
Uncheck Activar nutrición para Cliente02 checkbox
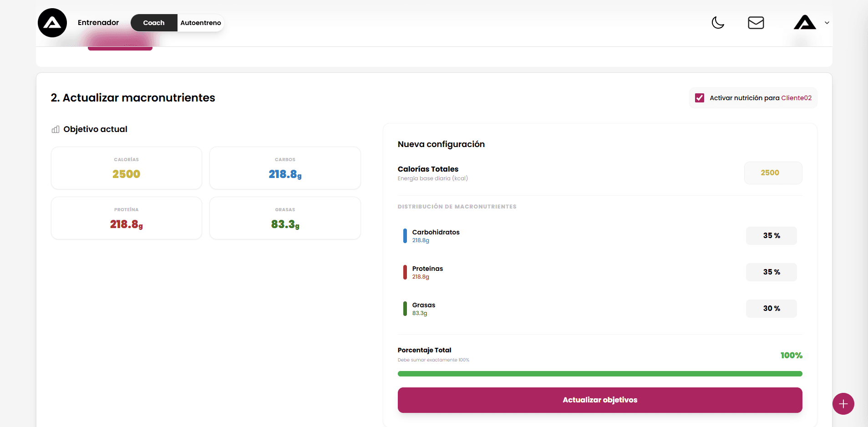[x=700, y=98]
